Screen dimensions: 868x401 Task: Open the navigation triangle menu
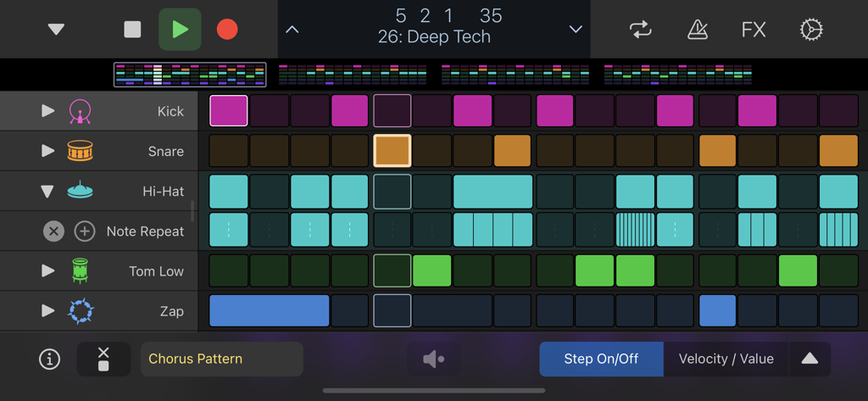coord(56,30)
